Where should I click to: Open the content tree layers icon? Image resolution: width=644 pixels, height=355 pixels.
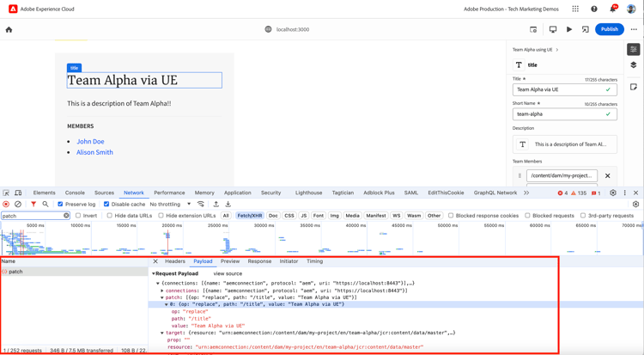click(634, 65)
